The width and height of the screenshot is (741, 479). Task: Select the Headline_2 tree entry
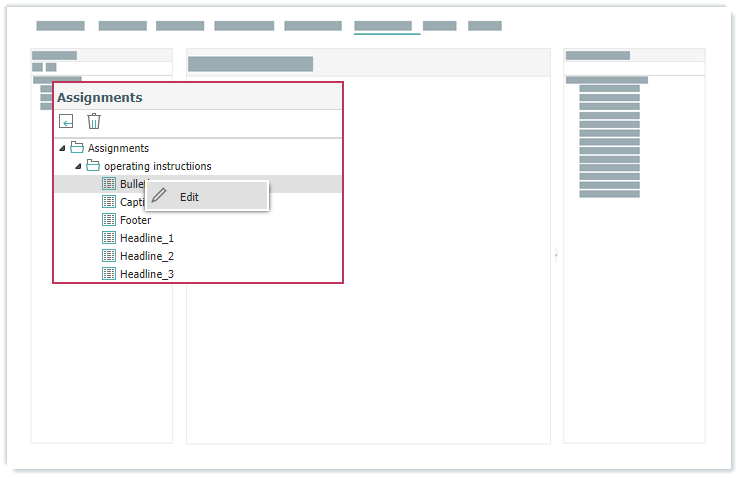(x=146, y=256)
